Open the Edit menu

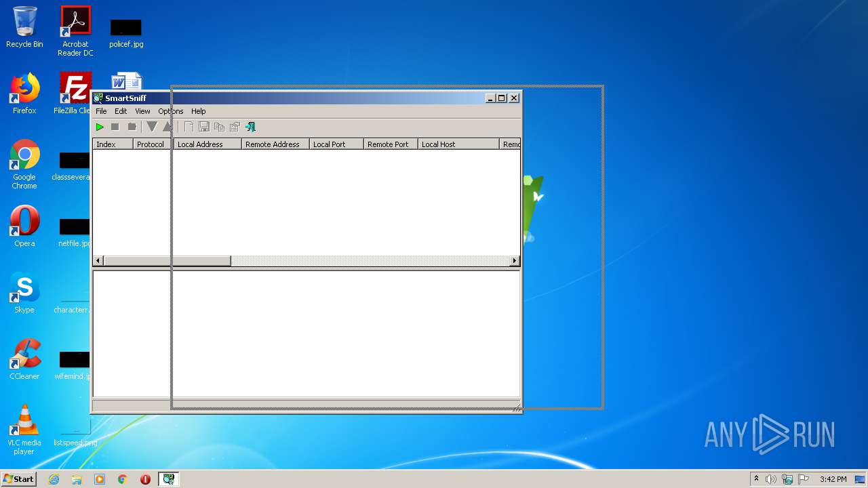click(x=121, y=111)
